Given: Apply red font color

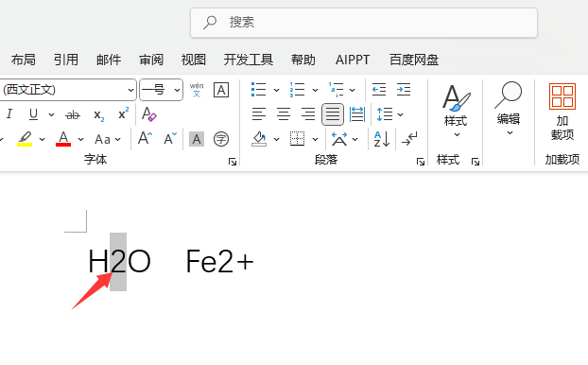Looking at the screenshot, I should click(63, 139).
